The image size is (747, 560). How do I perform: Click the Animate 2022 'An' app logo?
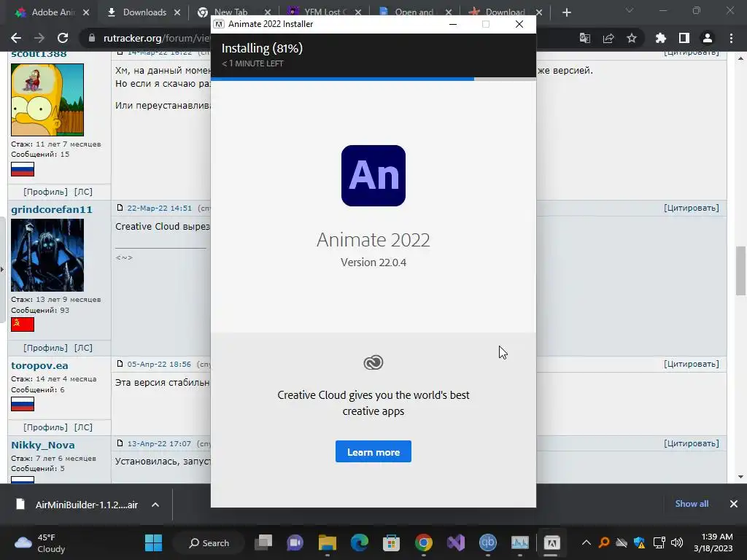373,176
